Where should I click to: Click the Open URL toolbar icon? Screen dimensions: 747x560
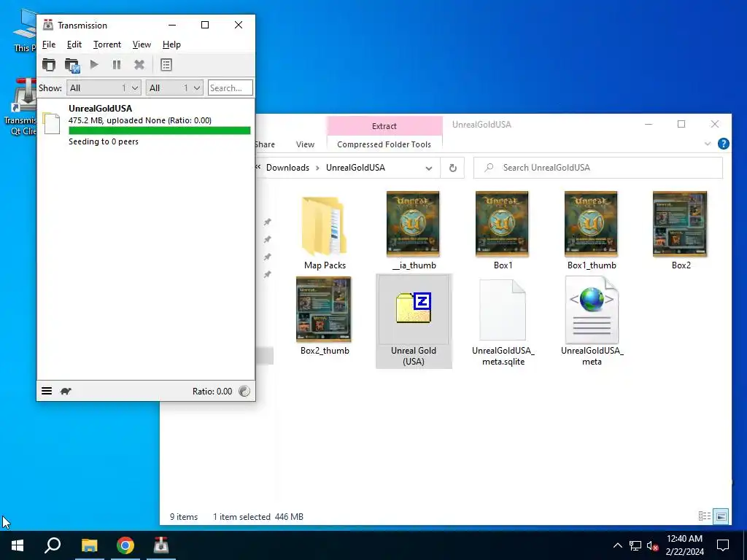click(x=72, y=65)
